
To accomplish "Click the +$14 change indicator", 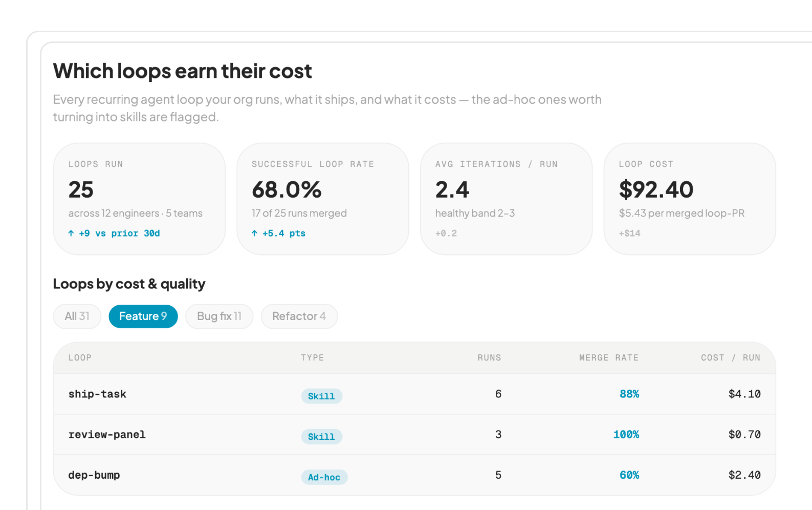I will coord(629,233).
